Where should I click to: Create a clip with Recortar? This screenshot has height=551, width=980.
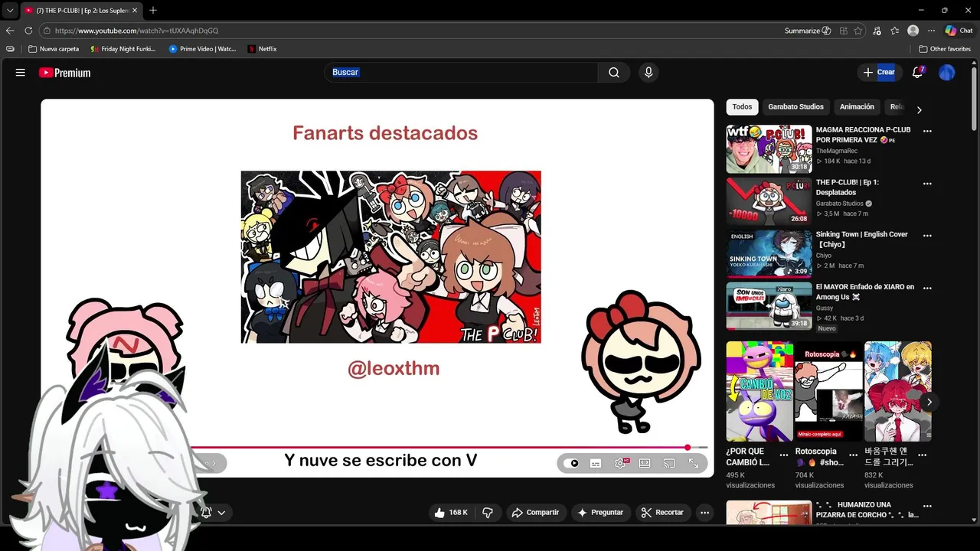pos(662,513)
